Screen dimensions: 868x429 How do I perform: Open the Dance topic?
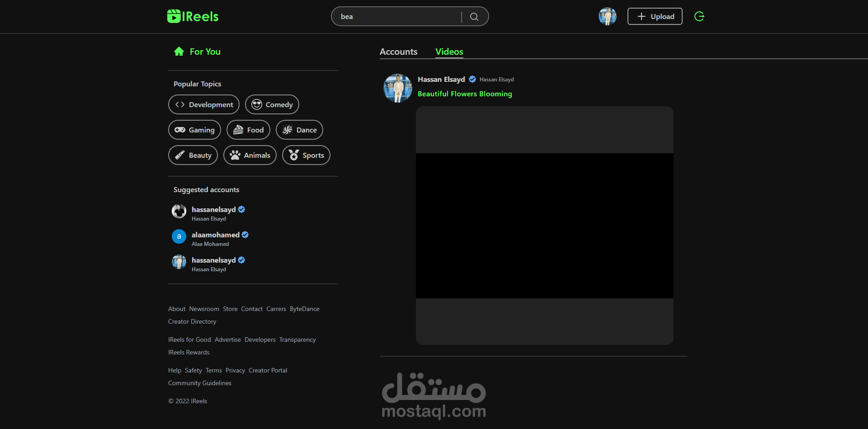299,130
